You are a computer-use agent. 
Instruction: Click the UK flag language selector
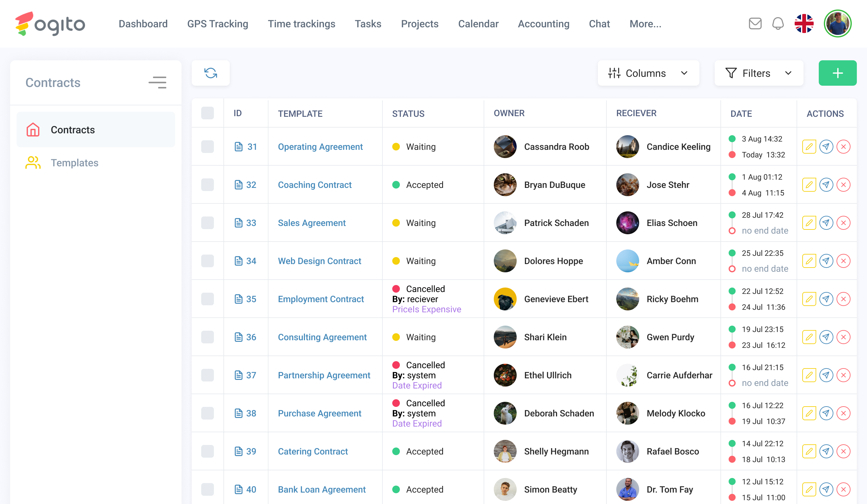coord(804,24)
